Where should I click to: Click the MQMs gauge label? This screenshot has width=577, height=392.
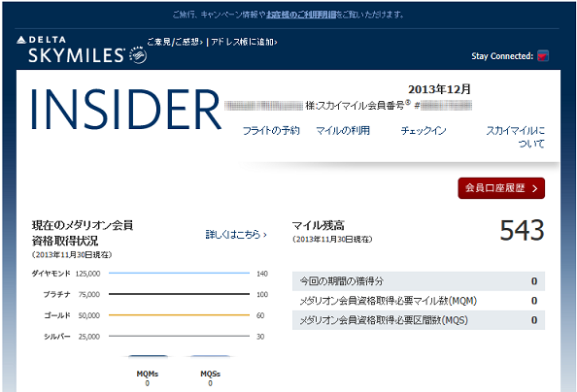[x=148, y=374]
